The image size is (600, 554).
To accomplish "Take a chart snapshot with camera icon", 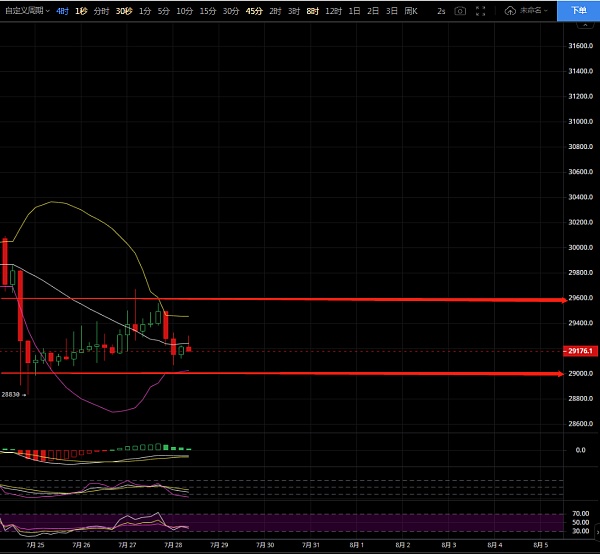I will (460, 11).
